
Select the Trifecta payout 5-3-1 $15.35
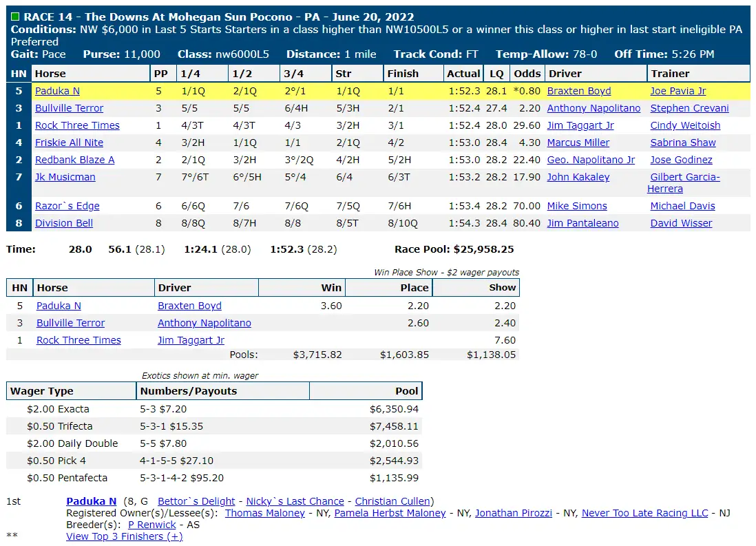pyautogui.click(x=171, y=426)
